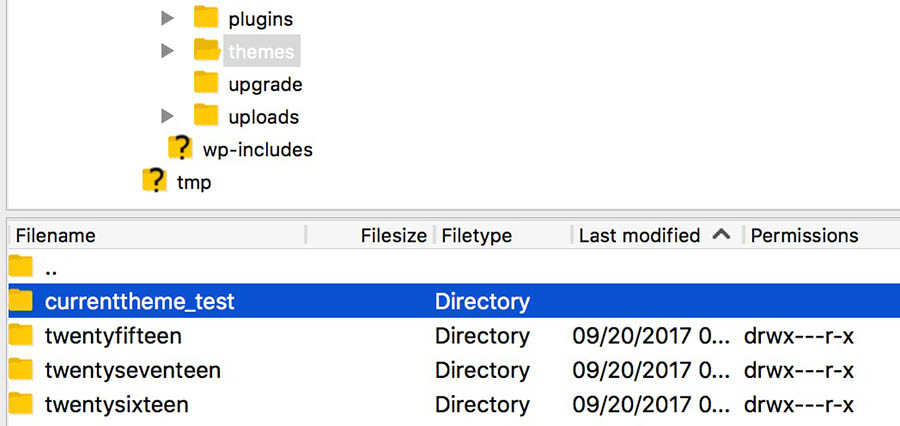Click the currenttheme_test folder icon
Image resolution: width=900 pixels, height=426 pixels.
pyautogui.click(x=21, y=301)
